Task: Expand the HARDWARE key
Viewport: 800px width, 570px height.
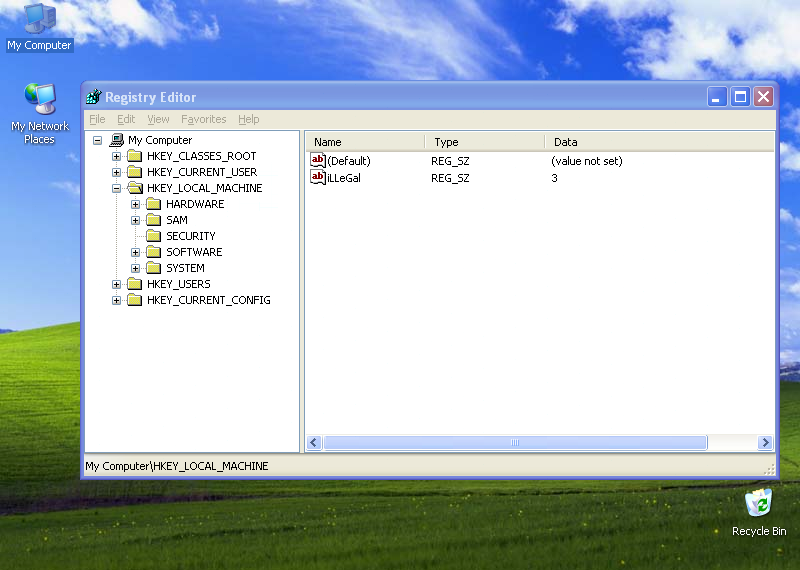Action: coord(135,205)
